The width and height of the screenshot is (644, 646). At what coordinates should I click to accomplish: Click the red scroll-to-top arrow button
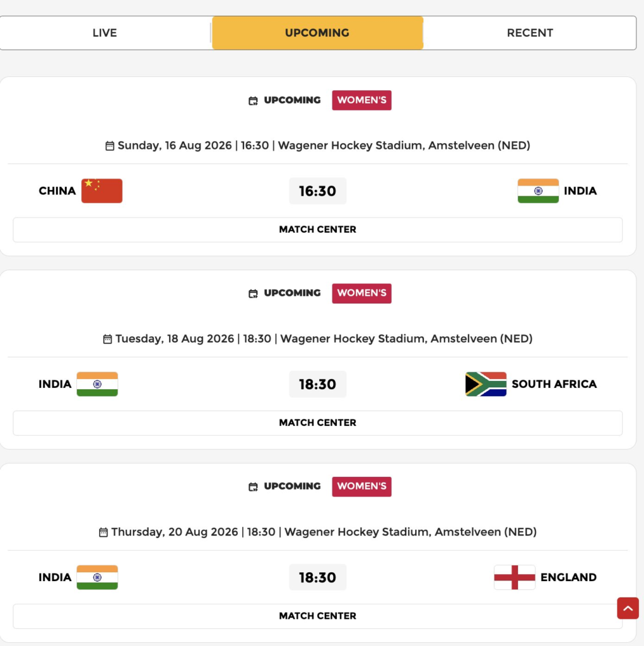pos(628,608)
